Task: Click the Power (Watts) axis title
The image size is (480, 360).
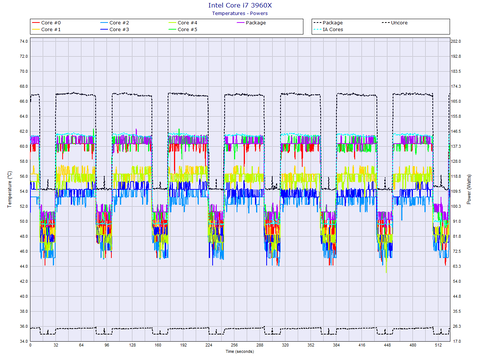Action: point(469,189)
